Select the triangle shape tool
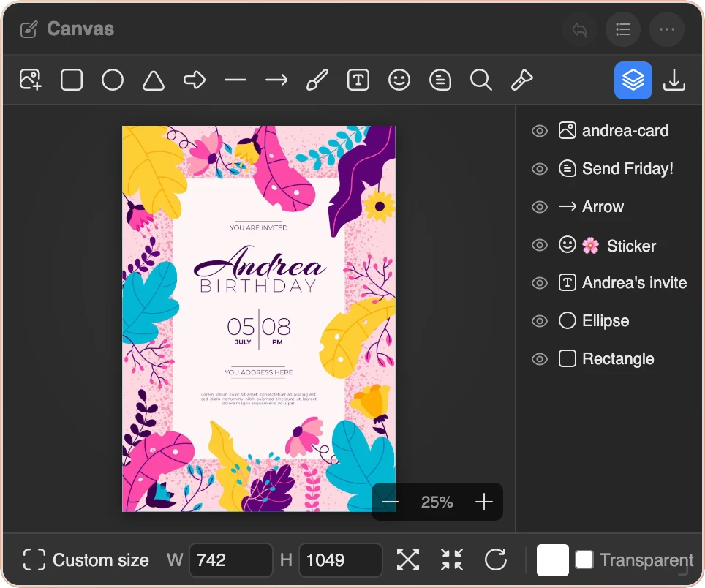The image size is (705, 588). pyautogui.click(x=154, y=80)
